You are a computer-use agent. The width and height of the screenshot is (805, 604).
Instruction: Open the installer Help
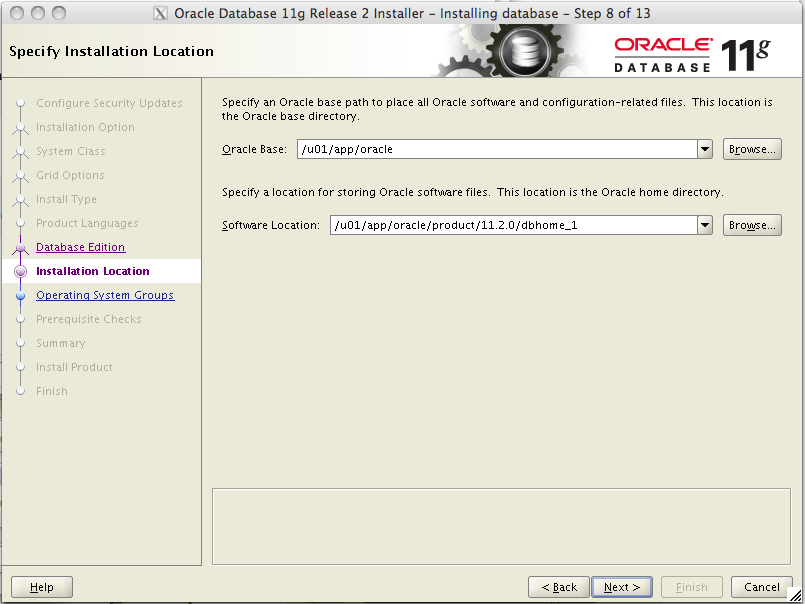(42, 587)
